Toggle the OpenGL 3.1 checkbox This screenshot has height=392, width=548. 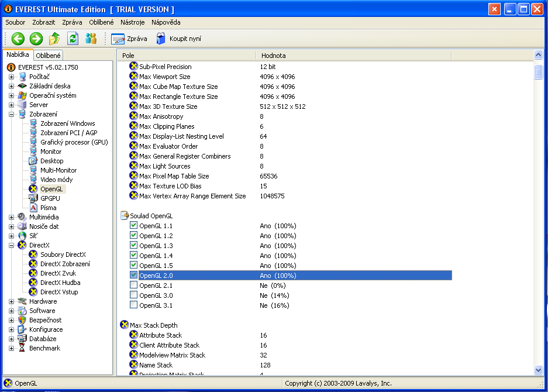(133, 305)
